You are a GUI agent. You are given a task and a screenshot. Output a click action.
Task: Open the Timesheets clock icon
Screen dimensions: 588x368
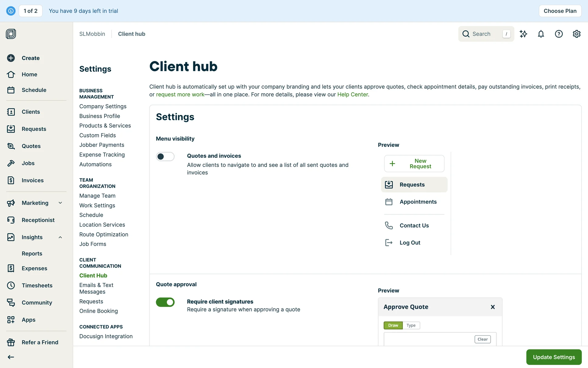(x=11, y=286)
